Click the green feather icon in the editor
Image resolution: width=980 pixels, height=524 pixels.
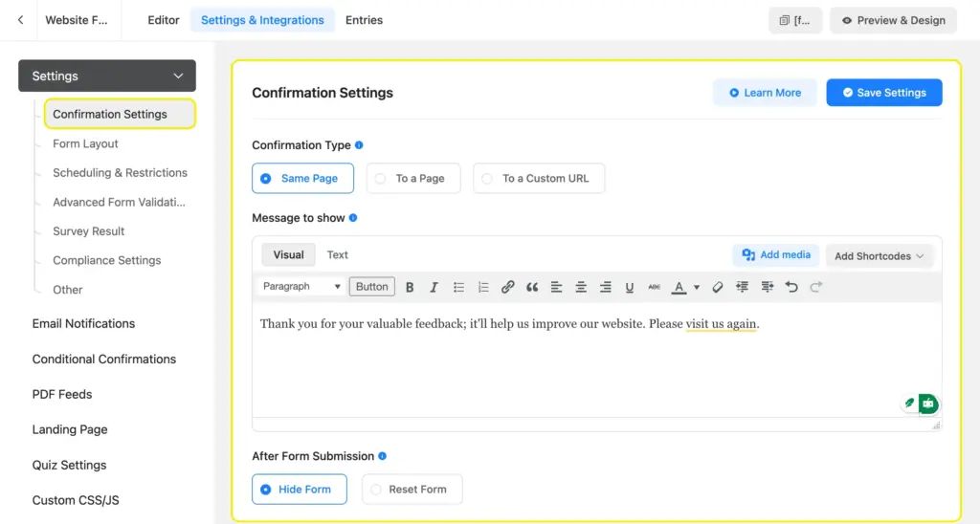click(909, 404)
